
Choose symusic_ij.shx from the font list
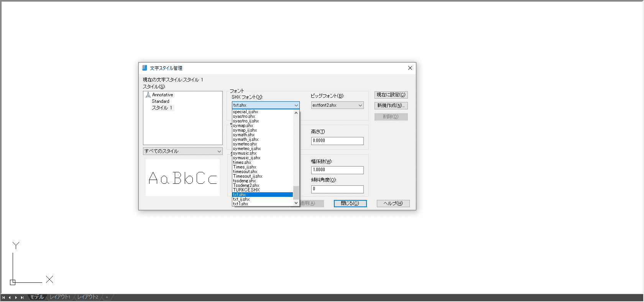point(263,158)
